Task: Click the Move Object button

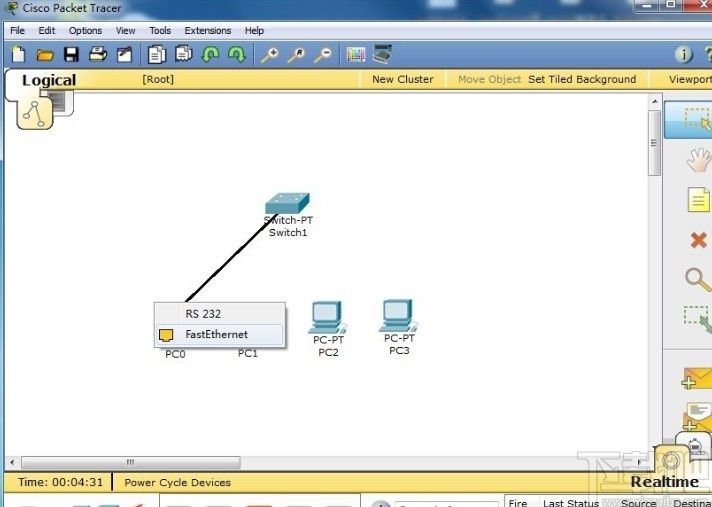Action: 489,79
